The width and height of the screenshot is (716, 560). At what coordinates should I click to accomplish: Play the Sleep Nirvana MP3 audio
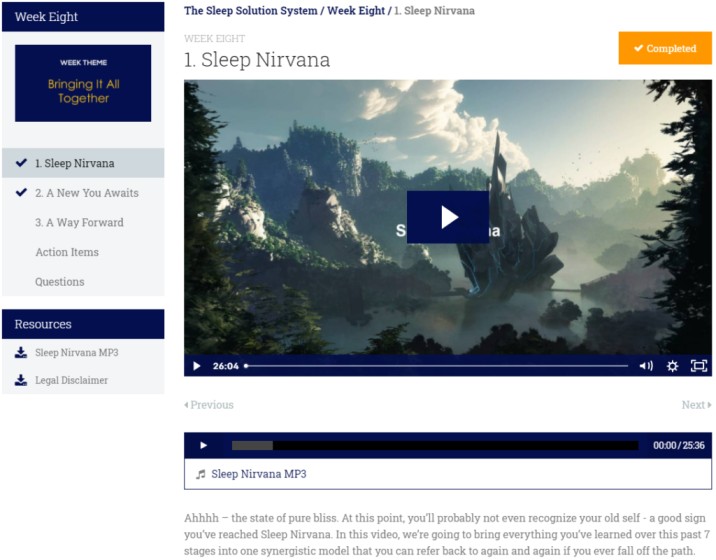coord(204,445)
